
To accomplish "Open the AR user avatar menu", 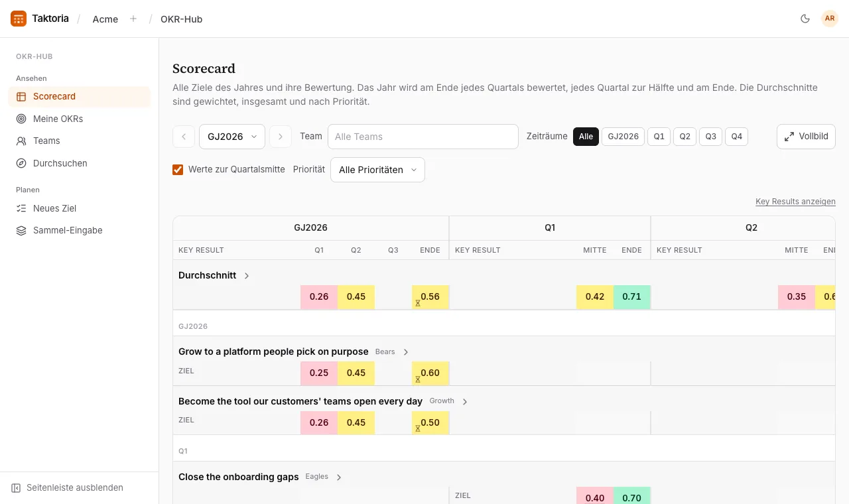I will point(830,19).
